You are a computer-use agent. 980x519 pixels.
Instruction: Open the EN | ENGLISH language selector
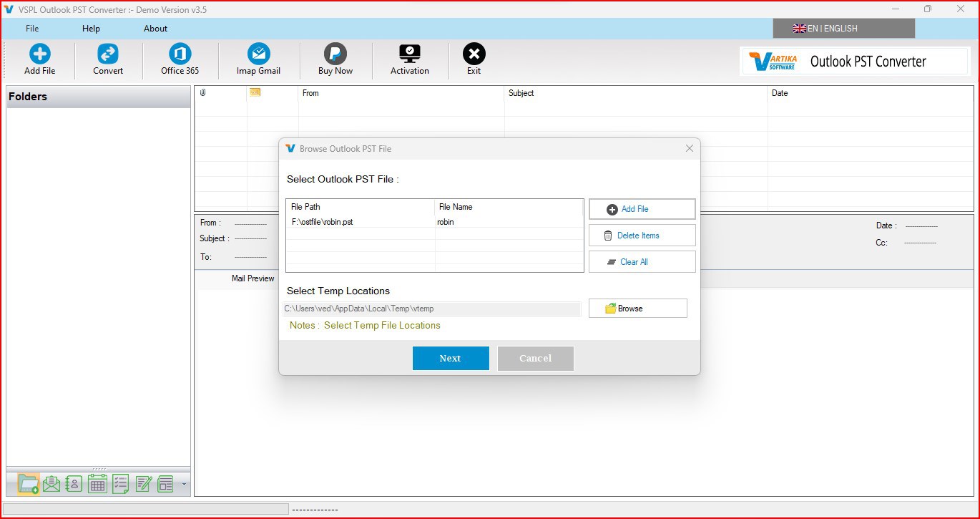(844, 29)
